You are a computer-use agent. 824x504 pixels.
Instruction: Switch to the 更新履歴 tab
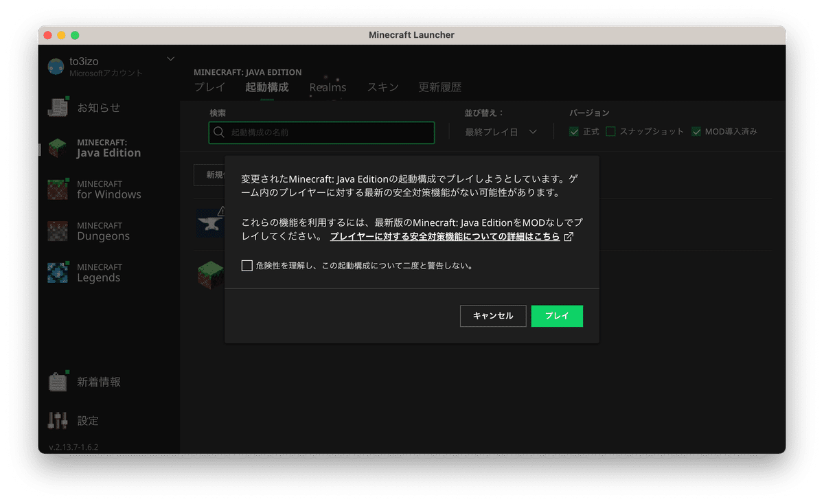click(440, 87)
